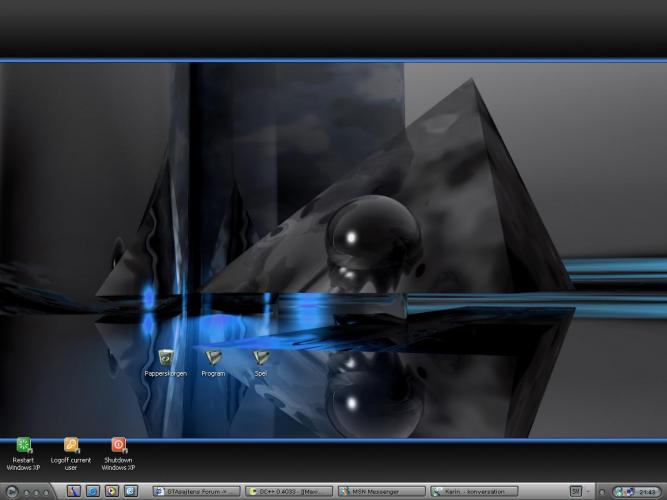
Task: Switch to the BTApajtens Forum window
Action: [196, 491]
